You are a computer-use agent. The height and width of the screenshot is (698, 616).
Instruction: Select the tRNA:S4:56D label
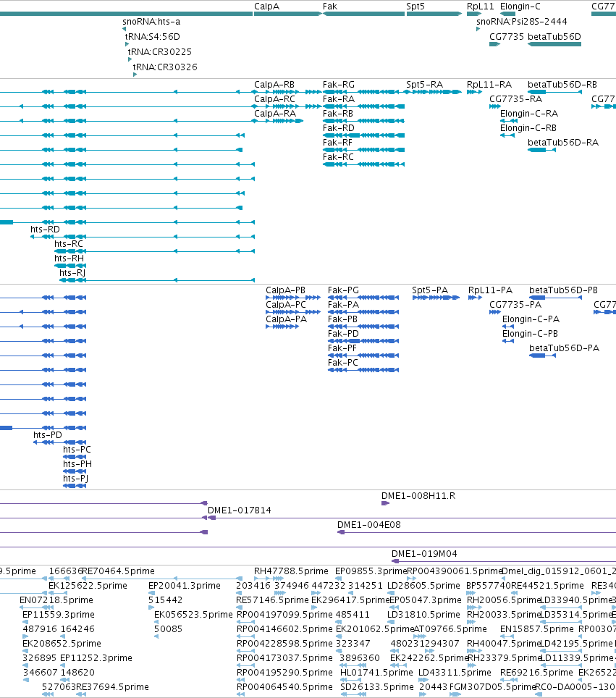pyautogui.click(x=152, y=36)
